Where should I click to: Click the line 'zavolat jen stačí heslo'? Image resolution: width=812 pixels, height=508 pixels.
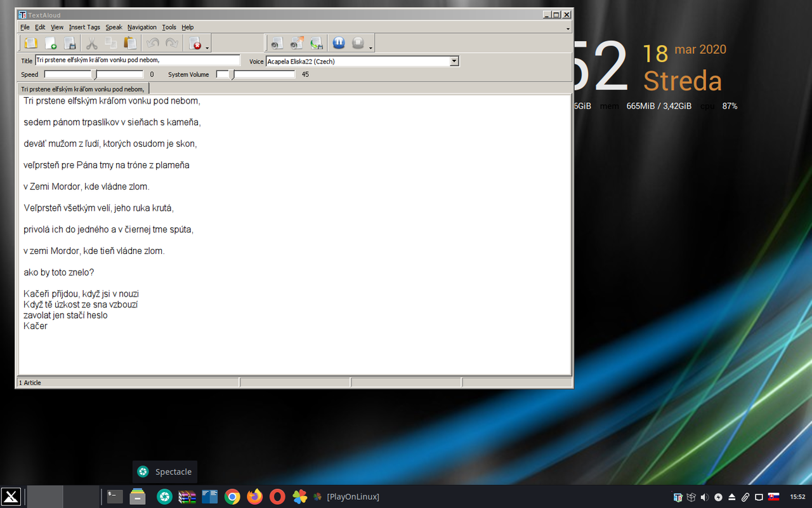pyautogui.click(x=65, y=315)
